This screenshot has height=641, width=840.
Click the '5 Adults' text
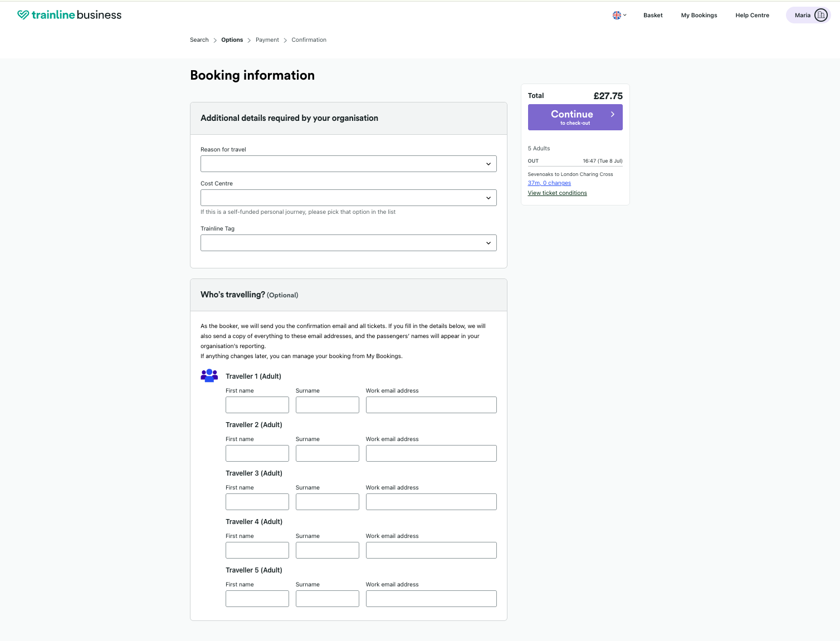point(539,149)
